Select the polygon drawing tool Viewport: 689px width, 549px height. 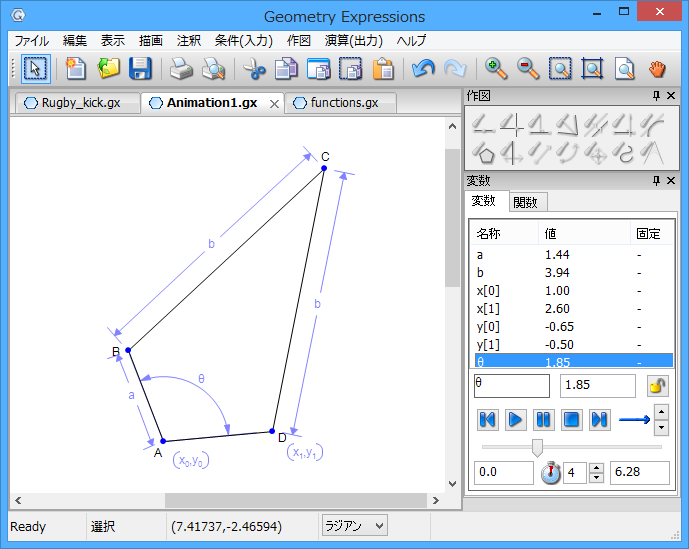(x=485, y=153)
